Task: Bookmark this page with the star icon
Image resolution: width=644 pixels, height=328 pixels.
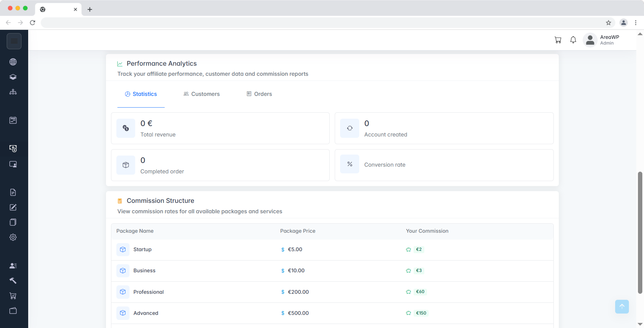Action: point(608,23)
